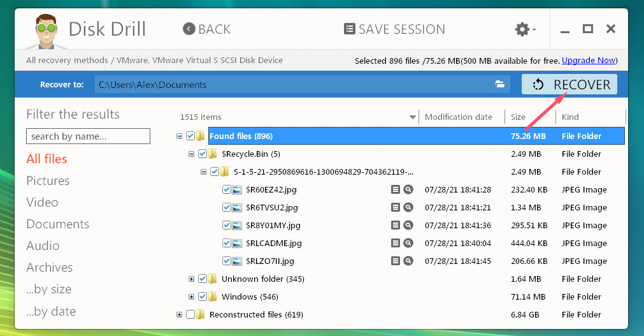Uncheck the Found files (896) checkbox
The image size is (644, 336).
[190, 136]
